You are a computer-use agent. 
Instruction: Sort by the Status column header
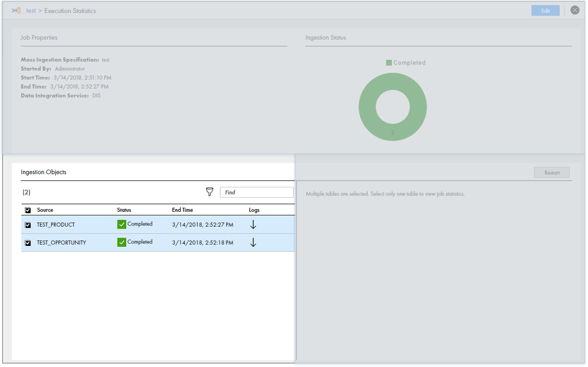tap(124, 210)
